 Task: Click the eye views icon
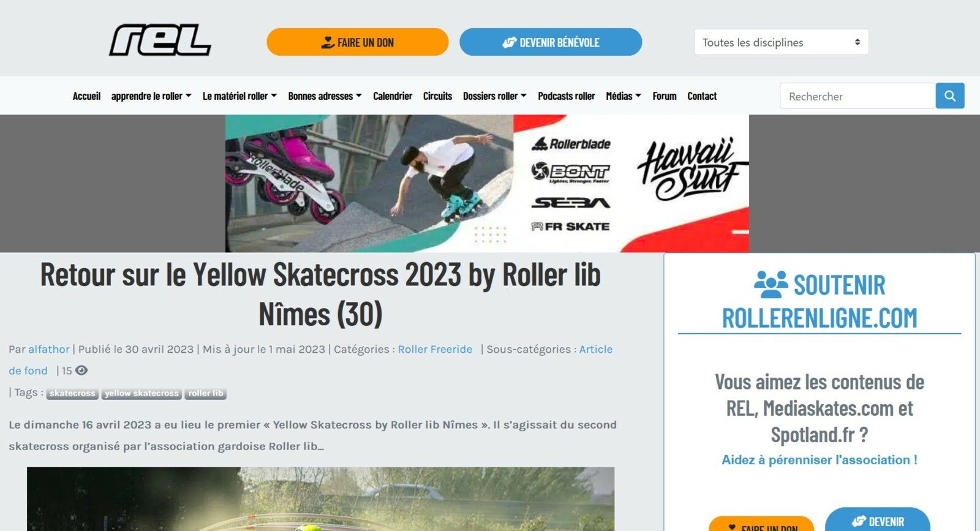coord(81,371)
